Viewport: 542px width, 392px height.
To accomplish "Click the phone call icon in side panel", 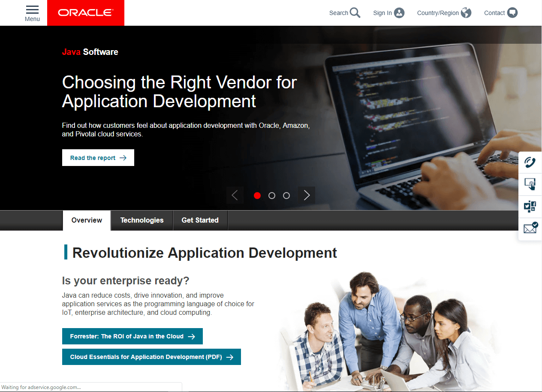I will pos(530,162).
